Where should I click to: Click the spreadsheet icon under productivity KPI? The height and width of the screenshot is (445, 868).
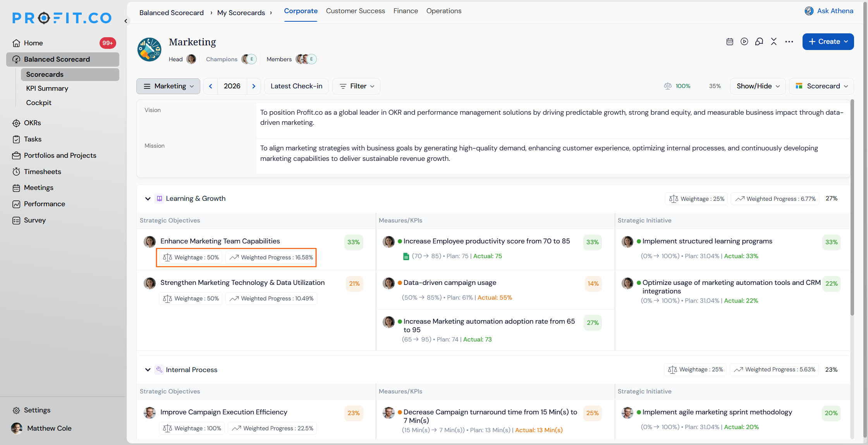click(x=406, y=256)
